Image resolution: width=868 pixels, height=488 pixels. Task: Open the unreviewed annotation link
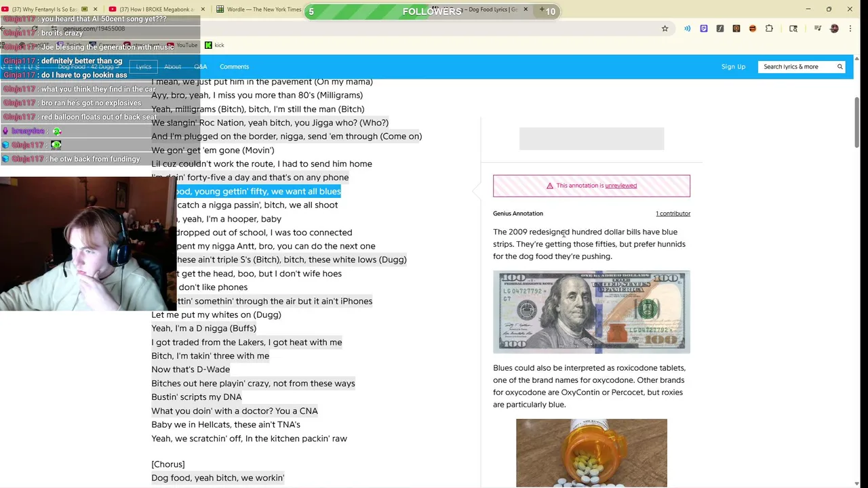click(620, 186)
